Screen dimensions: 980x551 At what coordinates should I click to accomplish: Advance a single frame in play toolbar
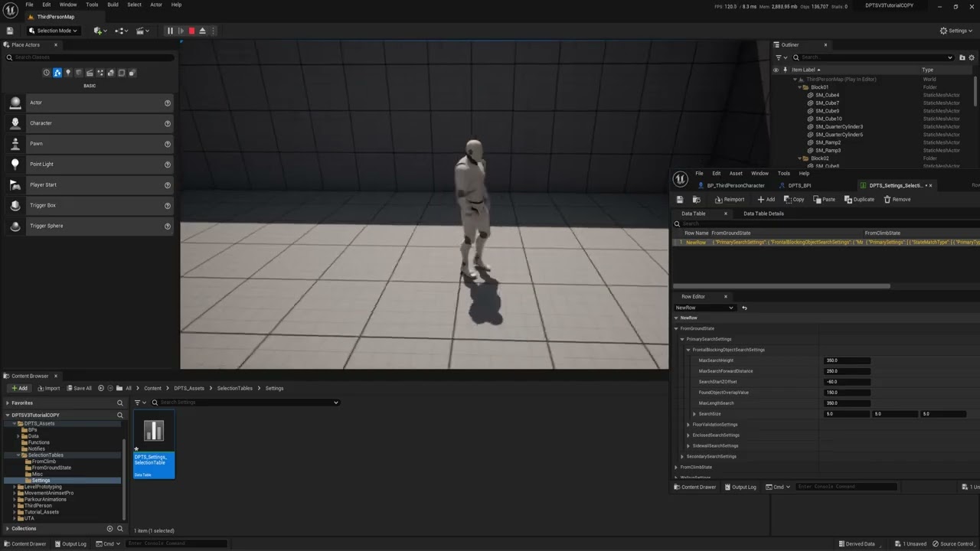[x=181, y=31]
